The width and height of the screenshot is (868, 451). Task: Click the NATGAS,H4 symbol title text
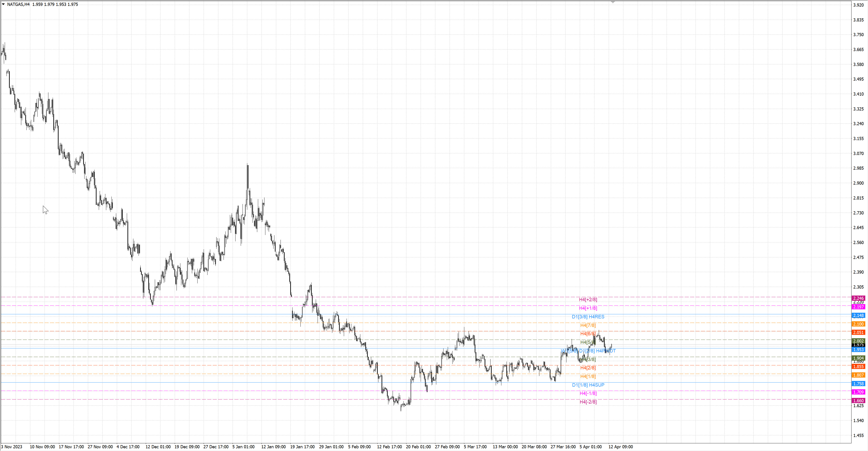point(18,4)
